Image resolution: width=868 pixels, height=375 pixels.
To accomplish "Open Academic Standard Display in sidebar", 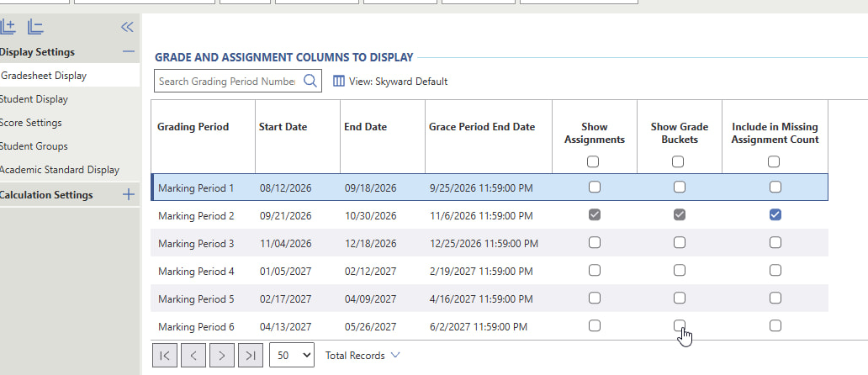I will 59,170.
